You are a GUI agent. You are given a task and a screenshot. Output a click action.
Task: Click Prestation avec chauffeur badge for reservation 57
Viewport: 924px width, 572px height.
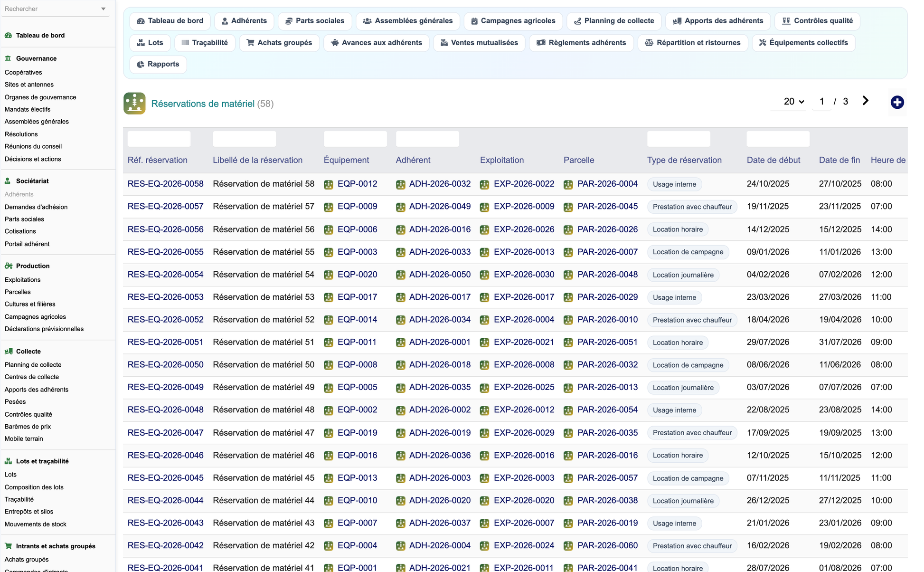[692, 207]
